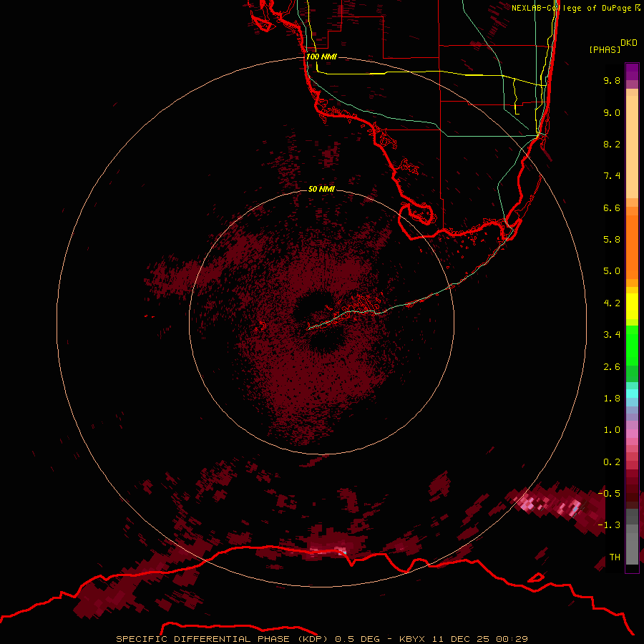Click the NEXLAB-College of DuPage credit text
The height and width of the screenshot is (644, 644).
pyautogui.click(x=571, y=8)
